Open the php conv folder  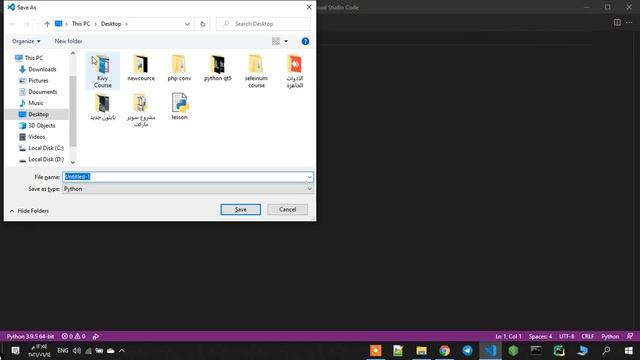tap(179, 68)
